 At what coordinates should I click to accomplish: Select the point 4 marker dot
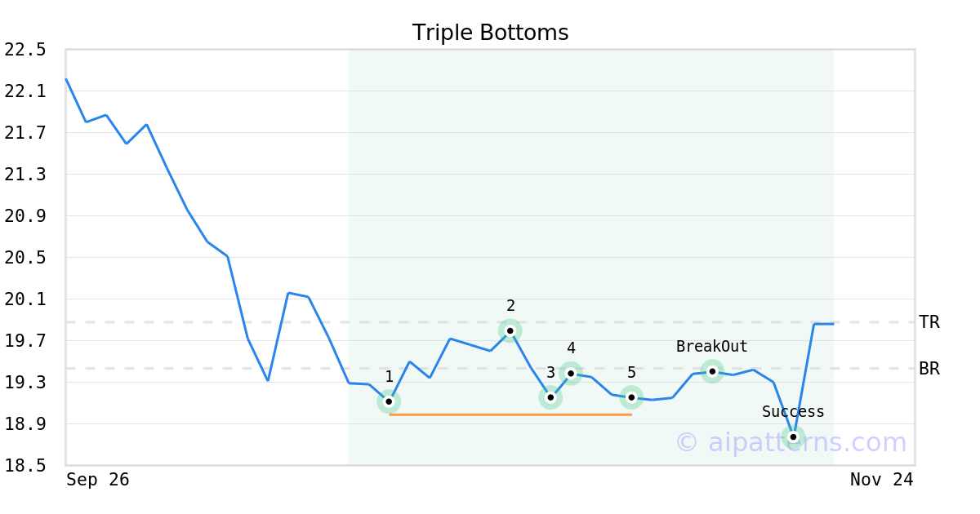coord(571,374)
